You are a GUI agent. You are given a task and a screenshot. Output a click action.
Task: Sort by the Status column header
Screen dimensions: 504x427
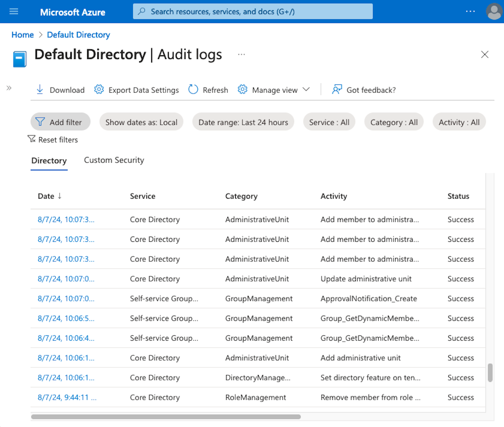[458, 196]
